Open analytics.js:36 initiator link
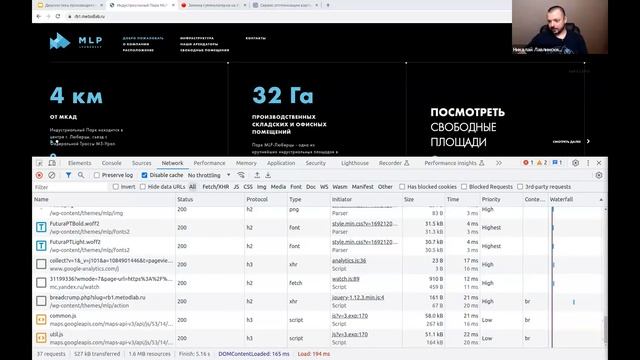This screenshot has height=360, width=640. click(349, 260)
